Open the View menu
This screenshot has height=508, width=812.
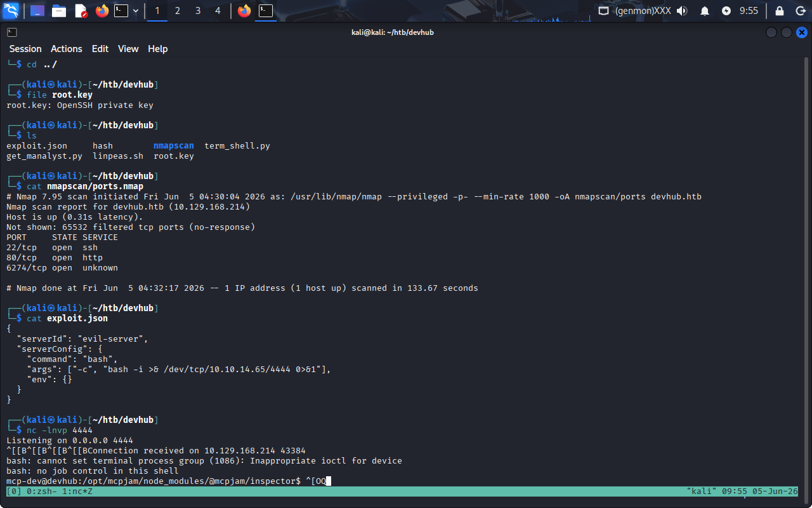[x=128, y=49]
